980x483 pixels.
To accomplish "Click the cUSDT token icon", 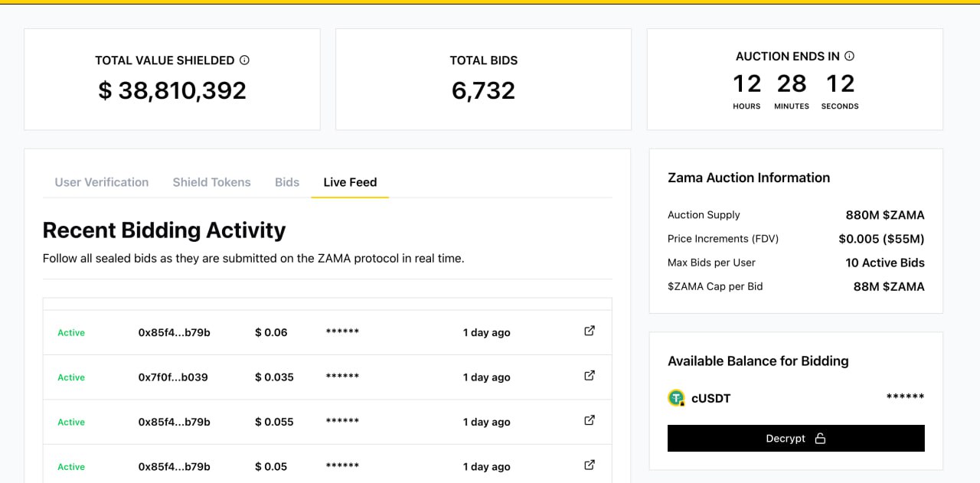I will click(676, 398).
